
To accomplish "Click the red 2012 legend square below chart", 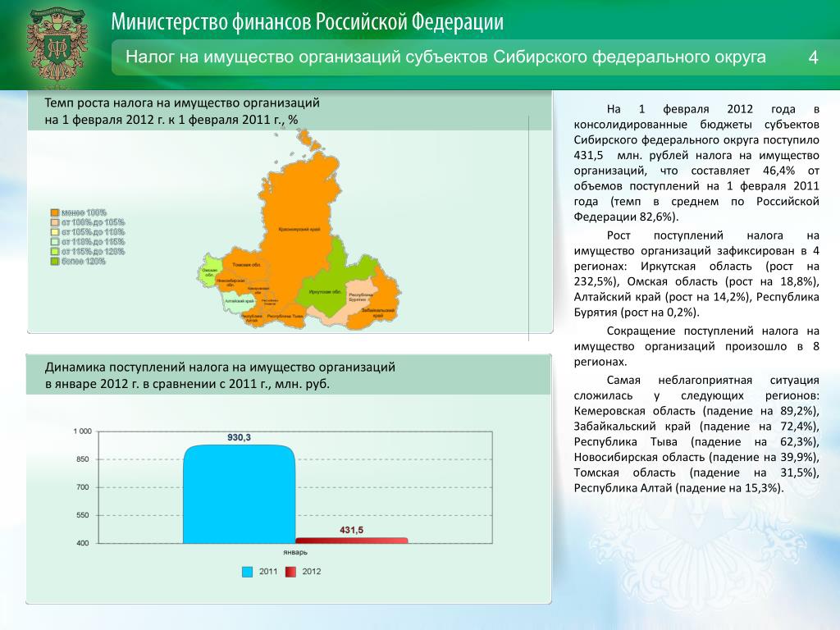I will coord(290,572).
